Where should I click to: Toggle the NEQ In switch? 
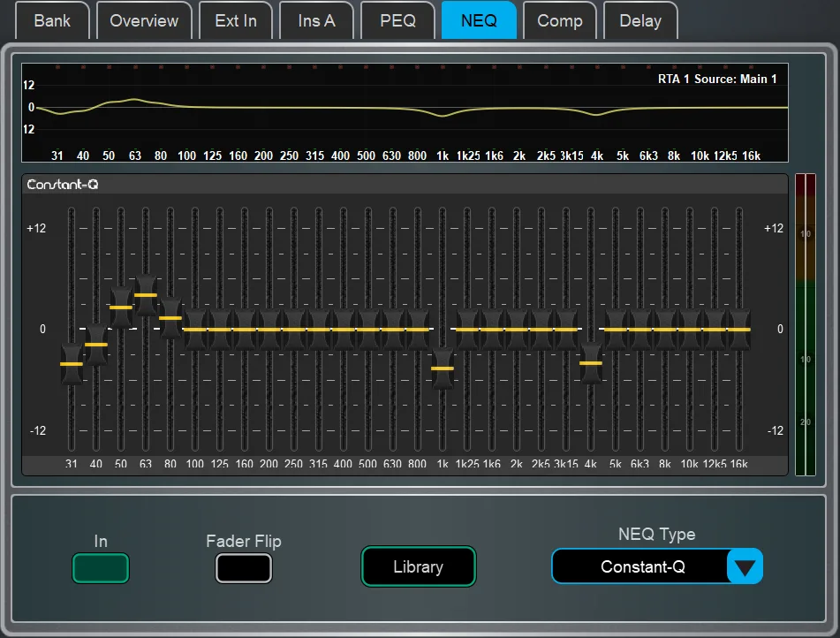pyautogui.click(x=101, y=568)
